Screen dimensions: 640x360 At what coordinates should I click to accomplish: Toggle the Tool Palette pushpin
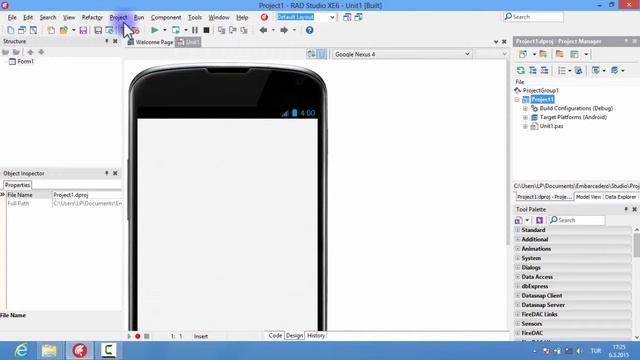click(x=626, y=209)
